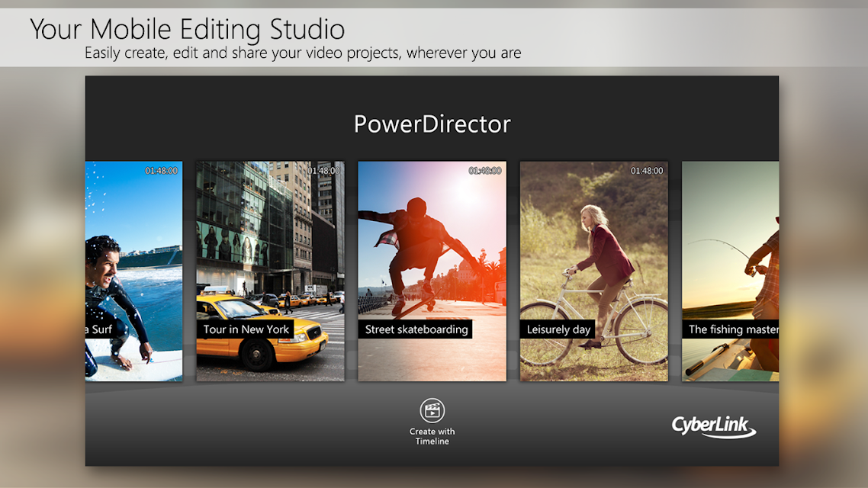Select the Street skateboarding project thumbnail
Screen dimensions: 868x488
pyautogui.click(x=432, y=271)
